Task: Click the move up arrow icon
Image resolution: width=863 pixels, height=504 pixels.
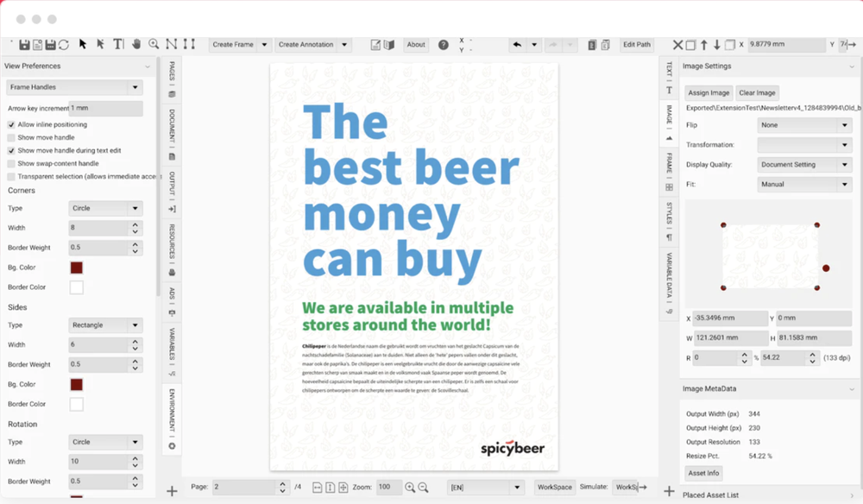Action: coord(704,45)
